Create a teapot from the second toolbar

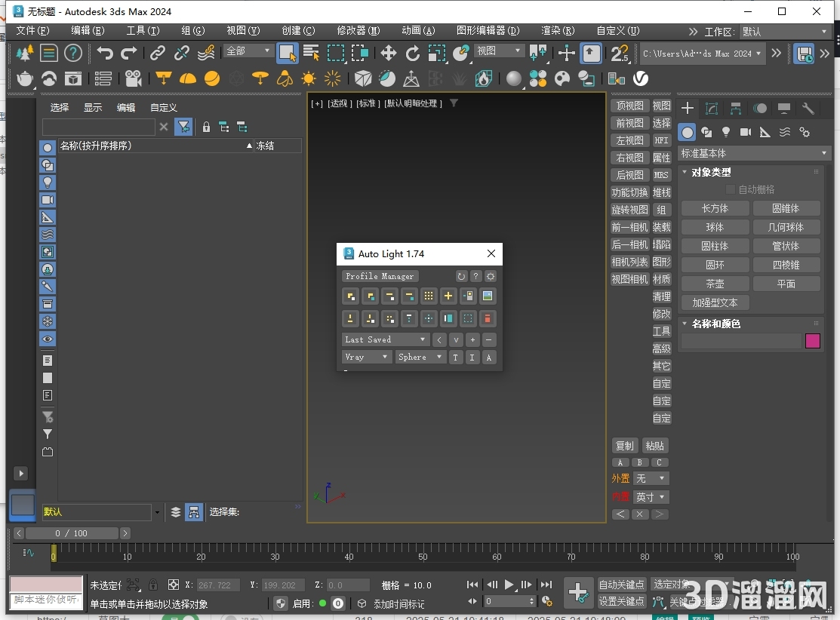25,78
